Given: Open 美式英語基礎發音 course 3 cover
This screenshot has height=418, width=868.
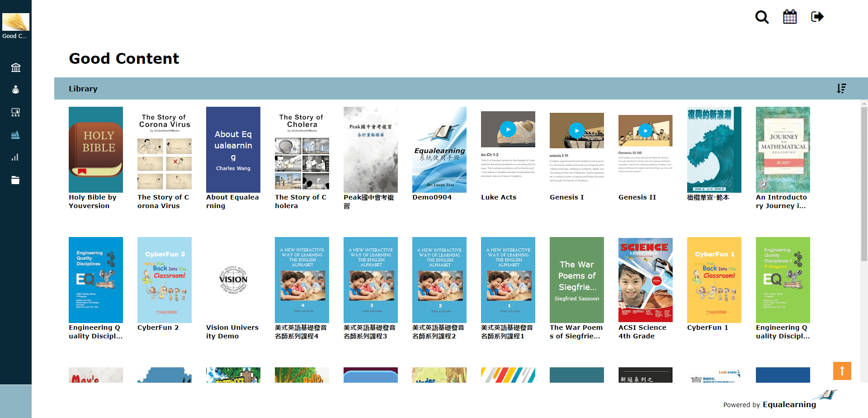Looking at the screenshot, I should [371, 280].
